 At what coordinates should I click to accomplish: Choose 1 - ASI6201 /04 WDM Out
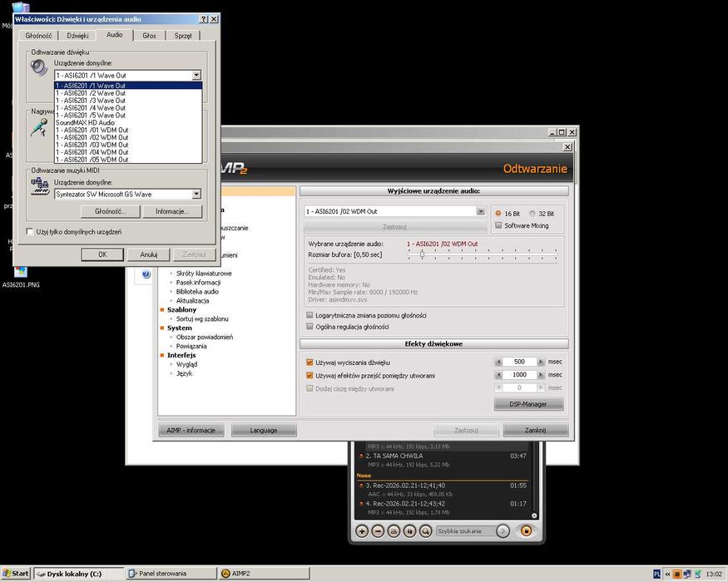[128, 152]
